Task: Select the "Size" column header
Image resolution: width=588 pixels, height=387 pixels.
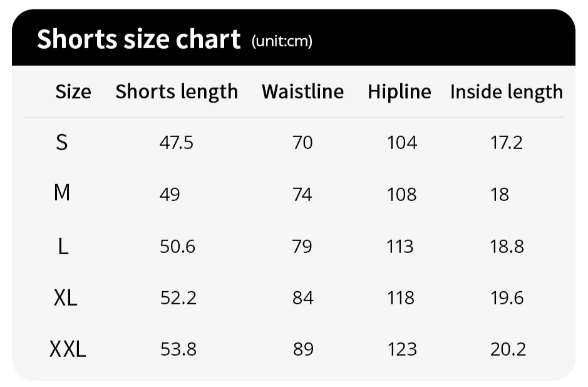Action: coord(73,92)
